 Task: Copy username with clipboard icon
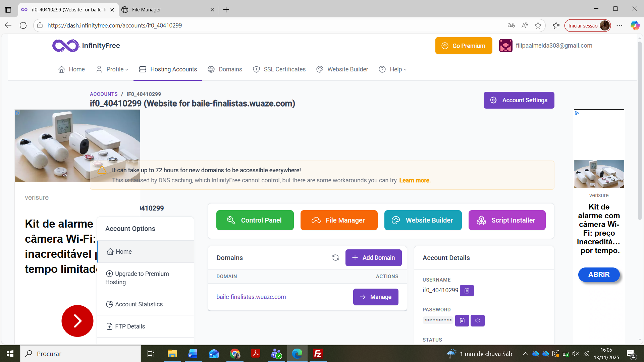click(467, 291)
